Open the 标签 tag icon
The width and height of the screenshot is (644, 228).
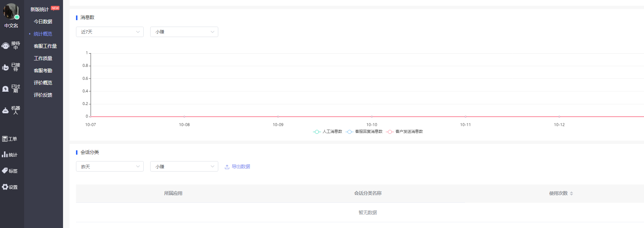click(x=5, y=171)
